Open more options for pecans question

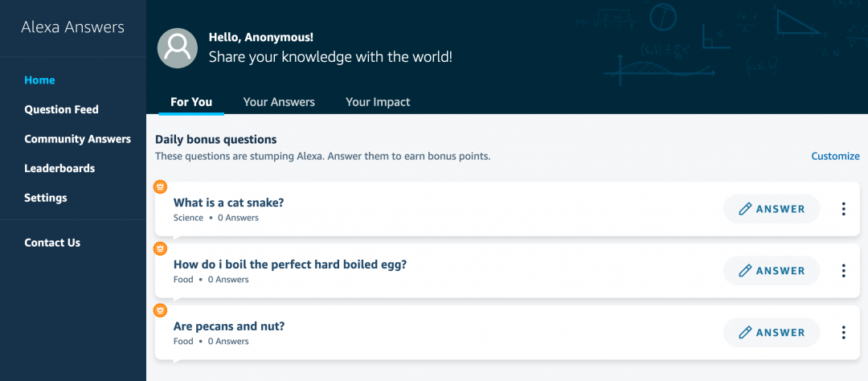843,333
